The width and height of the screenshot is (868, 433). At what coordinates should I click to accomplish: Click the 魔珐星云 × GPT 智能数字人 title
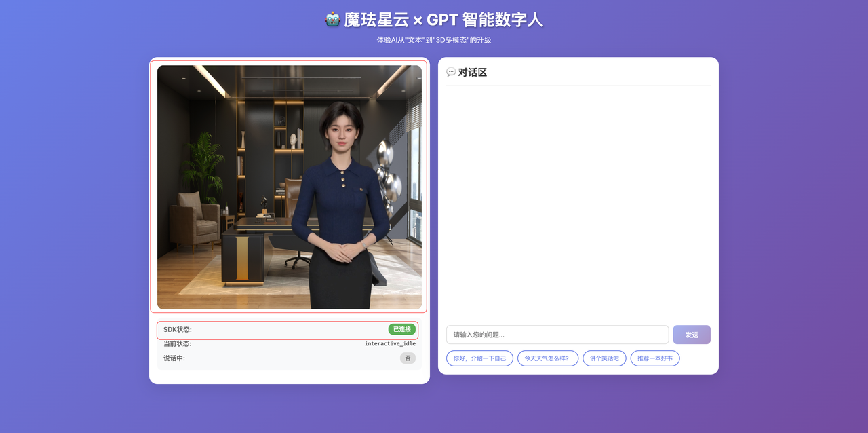tap(434, 20)
